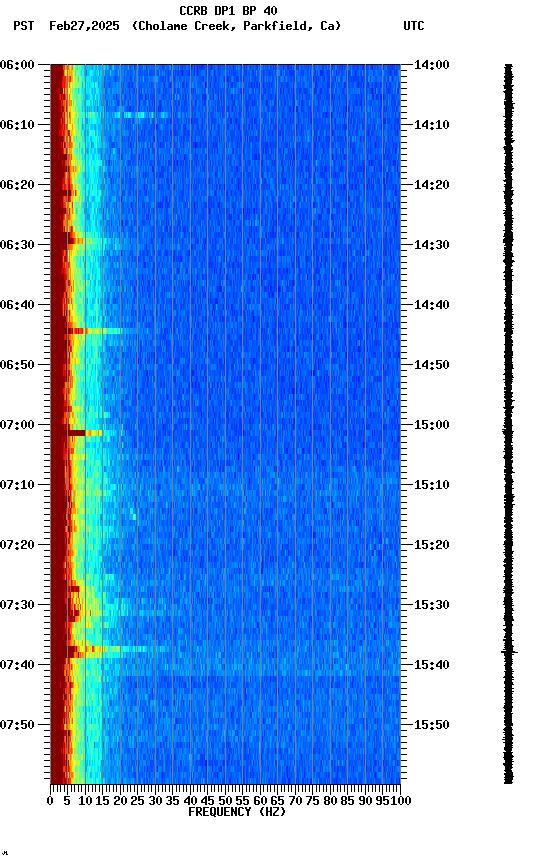Click the 75 Hz frequency axis label

pyautogui.click(x=312, y=801)
